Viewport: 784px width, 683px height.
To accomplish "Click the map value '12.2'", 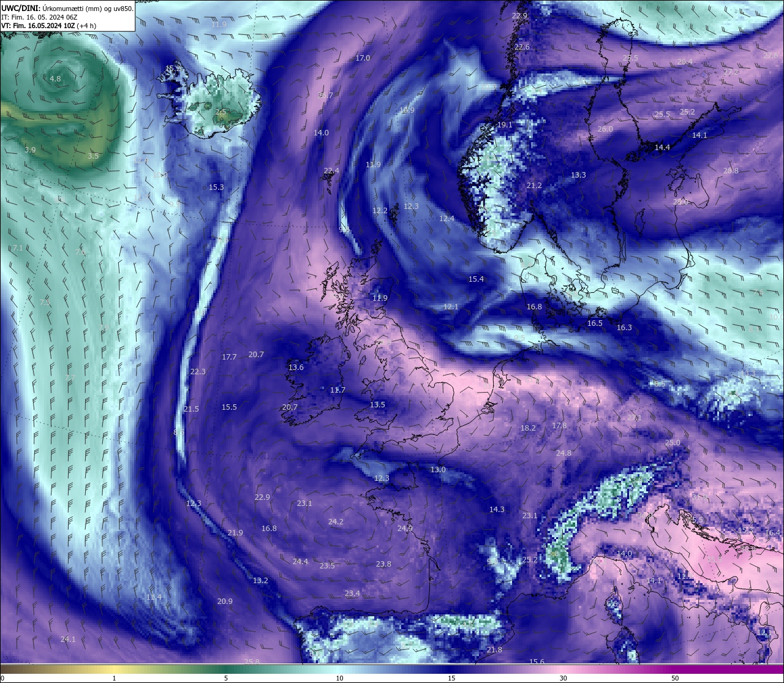I will (x=380, y=210).
